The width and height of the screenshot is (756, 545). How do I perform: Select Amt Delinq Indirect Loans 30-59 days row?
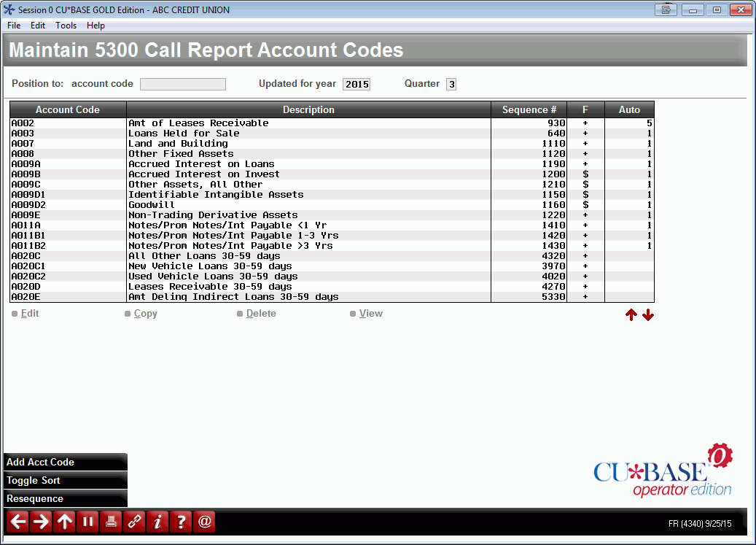click(x=332, y=297)
